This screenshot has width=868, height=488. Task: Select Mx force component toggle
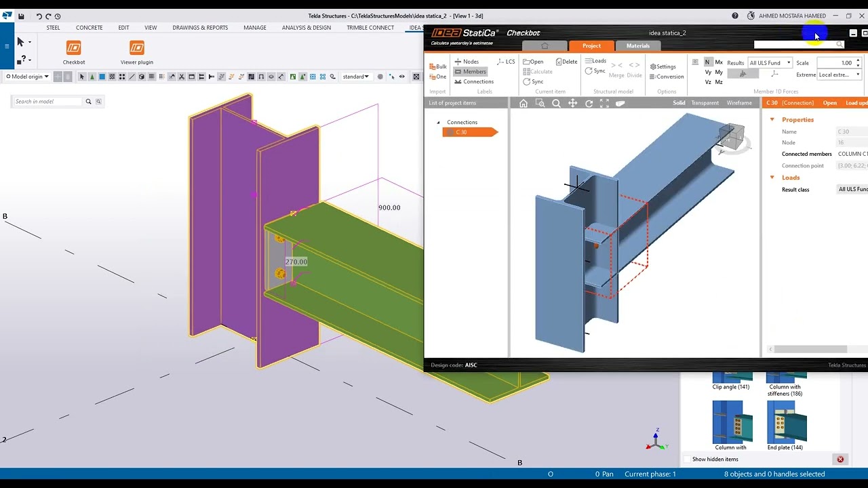(x=719, y=62)
